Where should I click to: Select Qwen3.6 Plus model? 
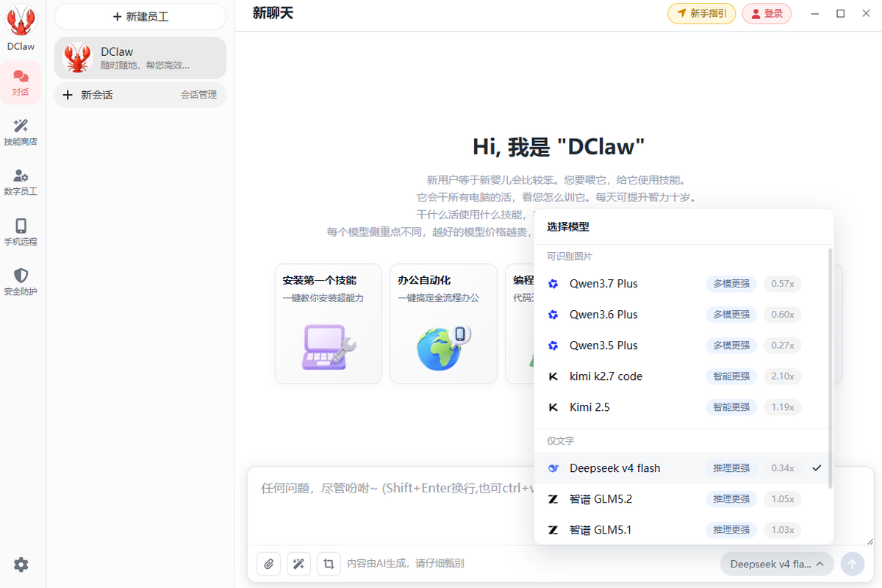pyautogui.click(x=684, y=315)
